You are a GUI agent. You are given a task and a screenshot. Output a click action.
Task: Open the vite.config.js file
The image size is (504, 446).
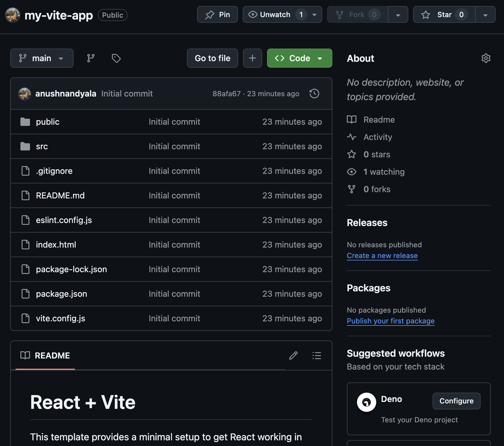click(x=61, y=318)
